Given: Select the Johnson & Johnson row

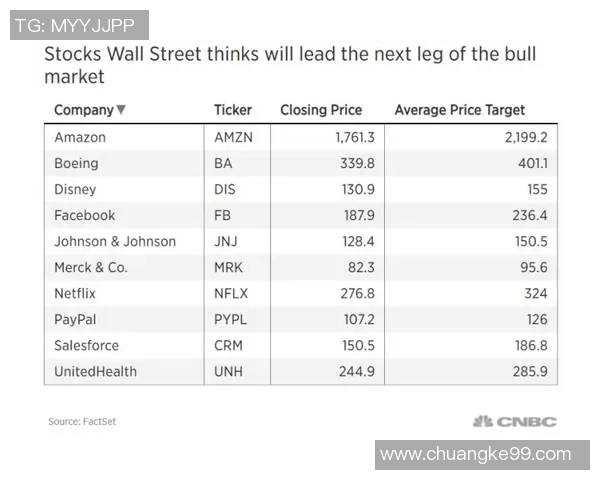Looking at the screenshot, I should [114, 241].
